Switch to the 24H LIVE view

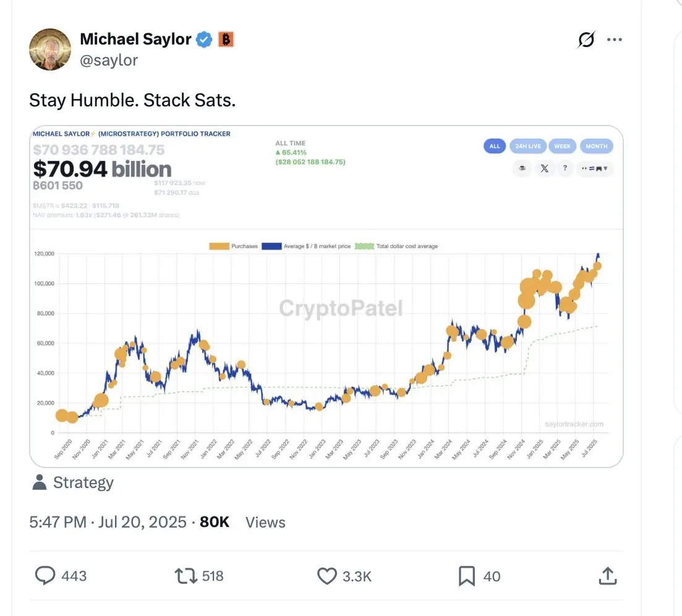528,146
